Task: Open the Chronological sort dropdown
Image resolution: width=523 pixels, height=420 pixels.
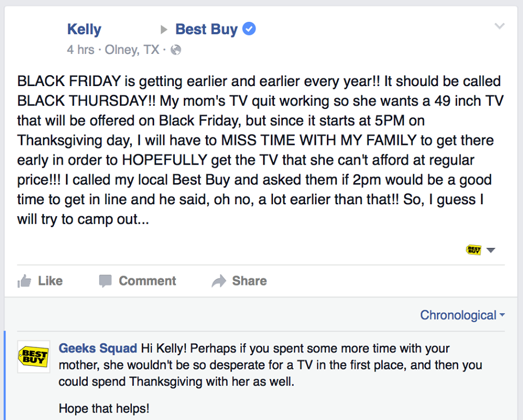Action: [x=463, y=315]
